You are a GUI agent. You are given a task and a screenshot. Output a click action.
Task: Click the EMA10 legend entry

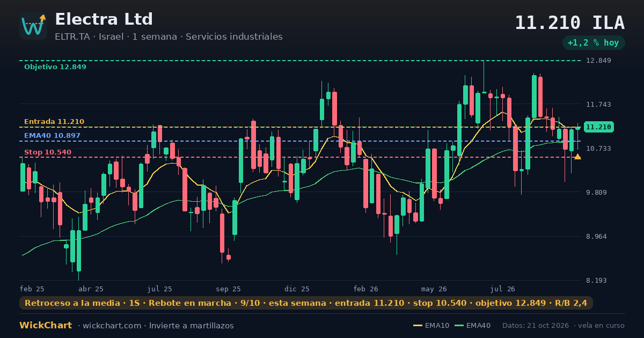pyautogui.click(x=431, y=326)
